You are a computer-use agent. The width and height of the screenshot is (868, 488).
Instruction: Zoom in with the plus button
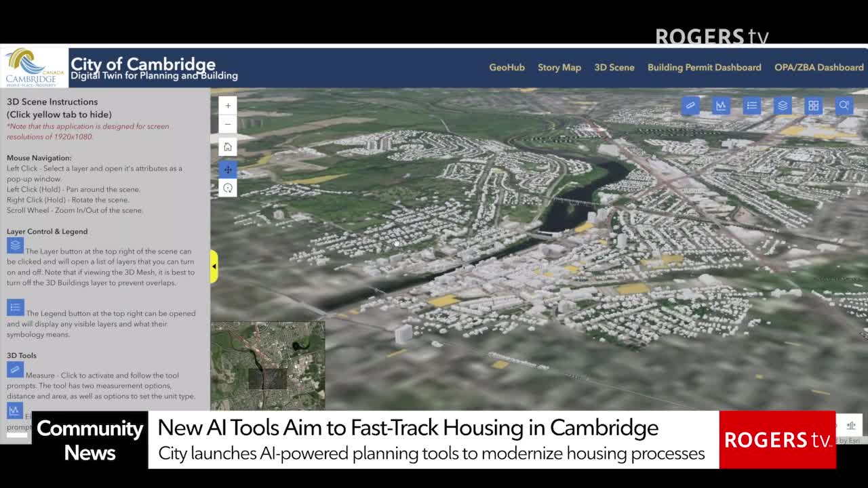pyautogui.click(x=228, y=106)
